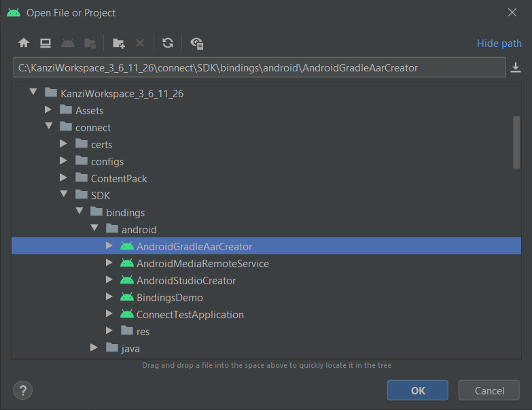Collapse the SDK folder node
The image size is (532, 410).
[64, 195]
